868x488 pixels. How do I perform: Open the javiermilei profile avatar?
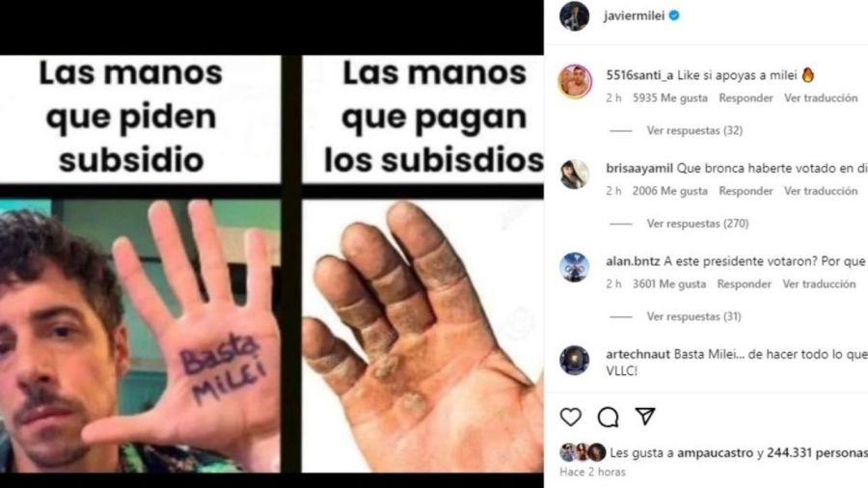[x=574, y=16]
